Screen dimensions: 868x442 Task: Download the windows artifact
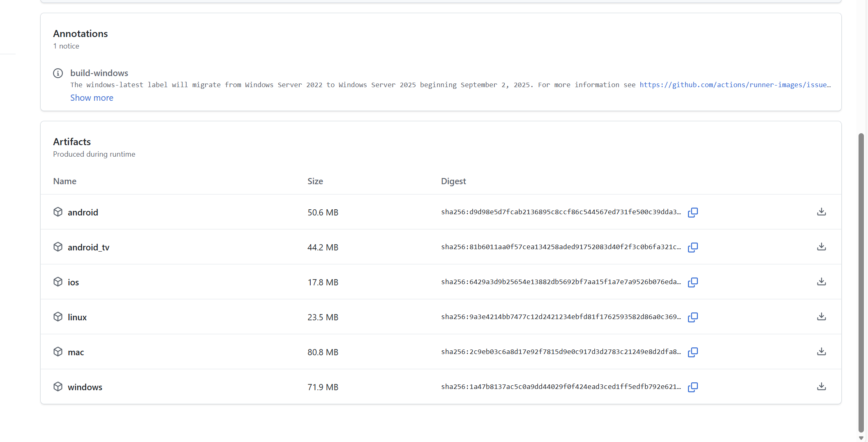point(821,386)
